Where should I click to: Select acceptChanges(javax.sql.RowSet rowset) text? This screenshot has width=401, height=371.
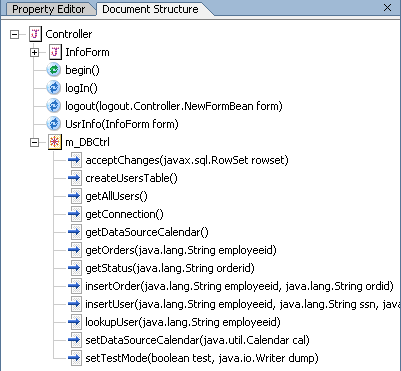tap(187, 160)
